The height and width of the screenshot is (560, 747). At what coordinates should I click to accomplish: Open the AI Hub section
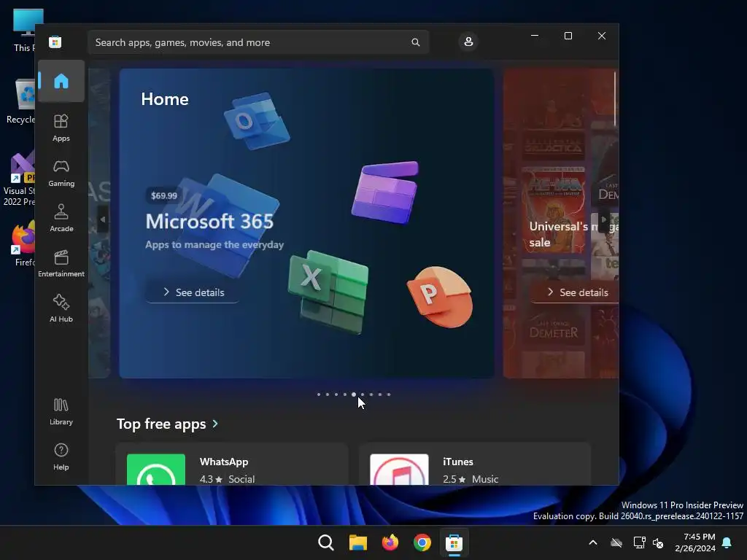(x=61, y=308)
